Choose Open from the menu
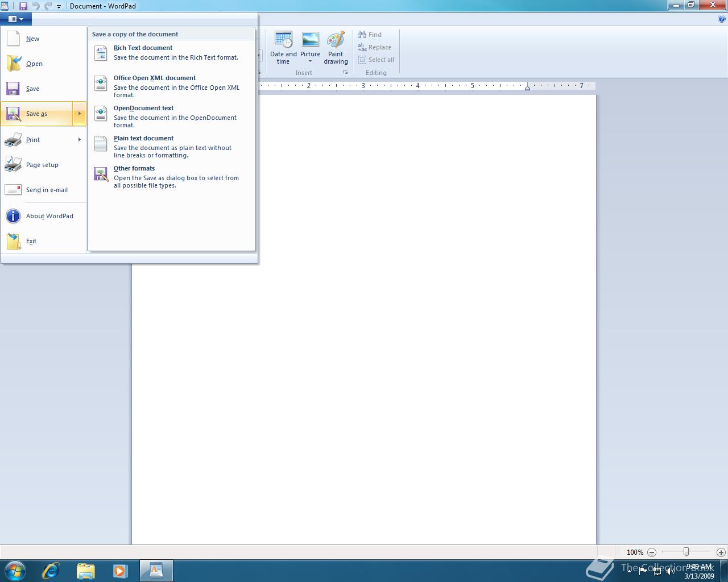The height and width of the screenshot is (582, 728). (x=44, y=64)
